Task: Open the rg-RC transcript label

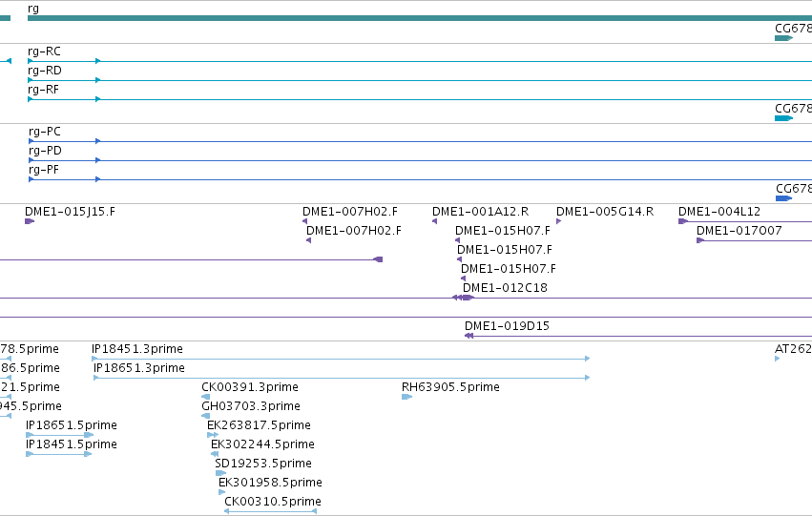Action: (44, 52)
